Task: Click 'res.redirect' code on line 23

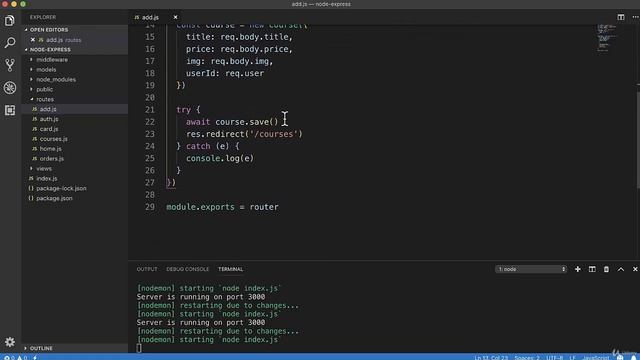Action: coord(216,134)
